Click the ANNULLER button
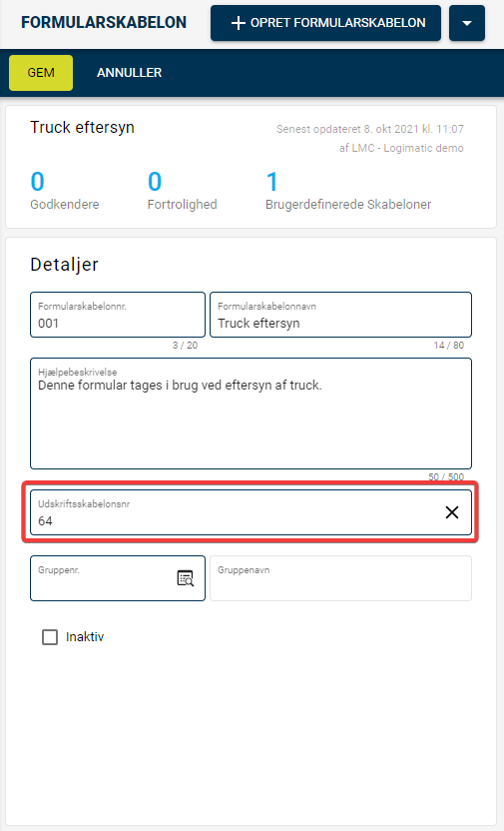This screenshot has width=504, height=831. [129, 73]
